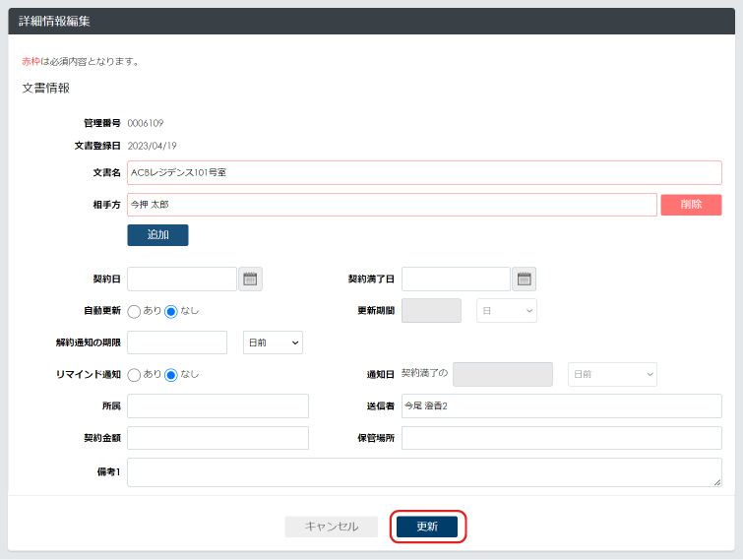Focus the 契約金額 field

pos(217,438)
